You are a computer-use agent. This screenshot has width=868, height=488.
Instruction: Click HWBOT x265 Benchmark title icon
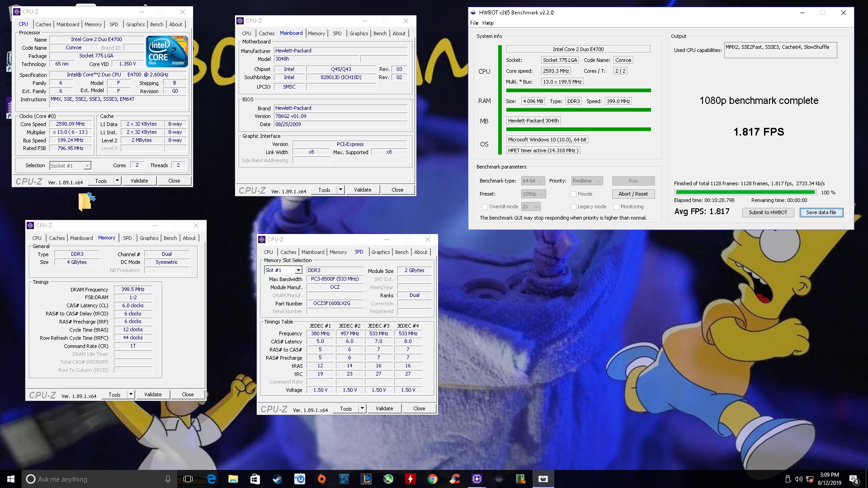click(473, 13)
